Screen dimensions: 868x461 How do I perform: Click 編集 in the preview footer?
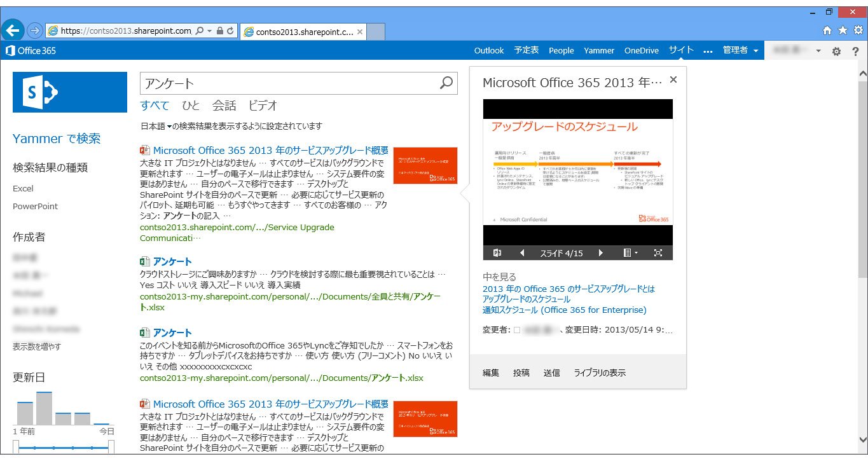coord(491,373)
